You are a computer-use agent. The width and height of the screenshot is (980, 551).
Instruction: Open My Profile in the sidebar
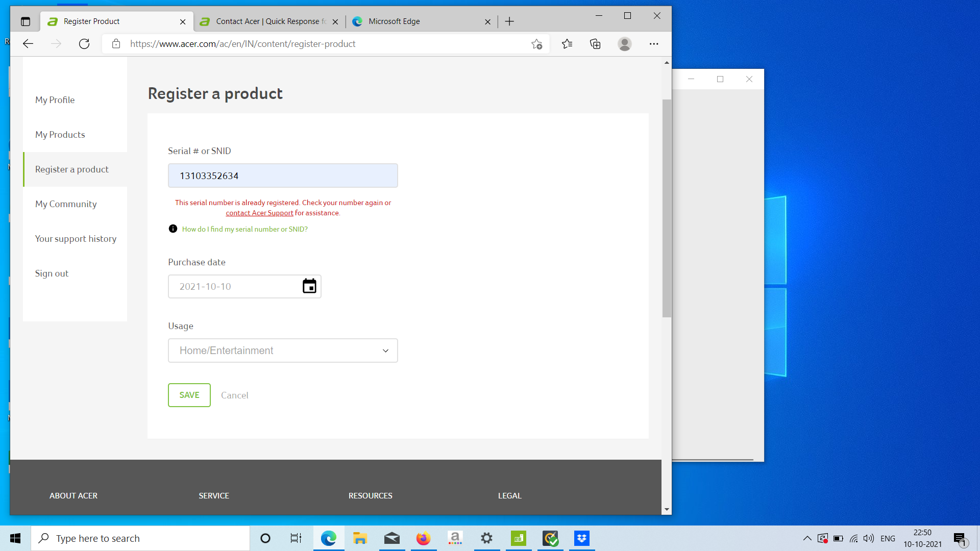coord(55,100)
